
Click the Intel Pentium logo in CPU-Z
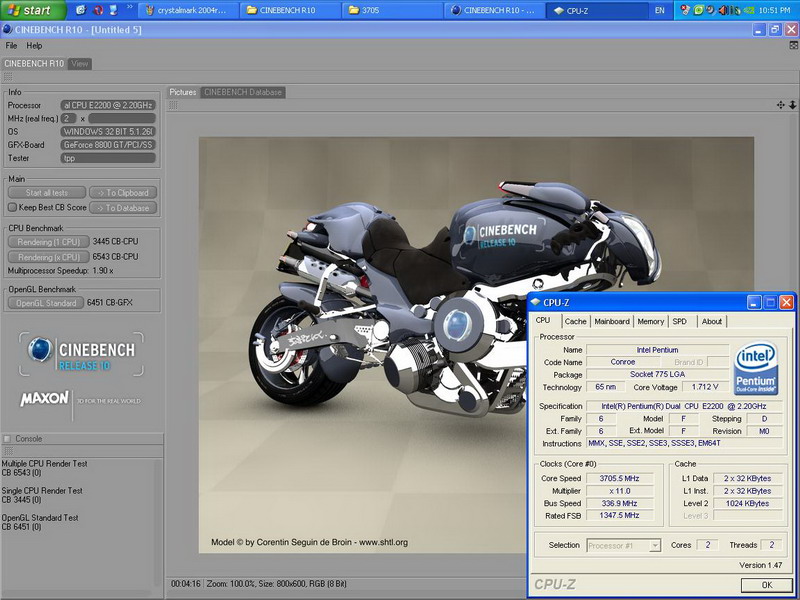tap(756, 368)
